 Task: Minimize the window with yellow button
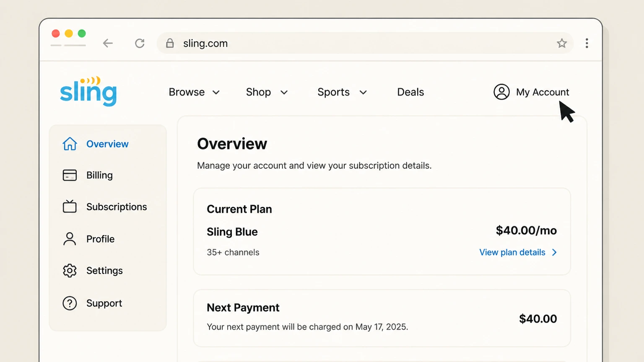coord(69,34)
